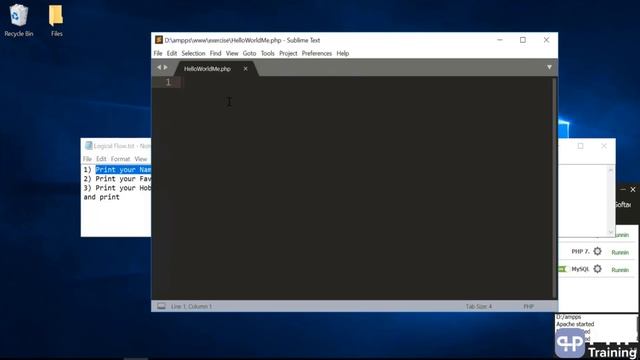Image resolution: width=640 pixels, height=360 pixels.
Task: Open the Goto menu
Action: (249, 53)
